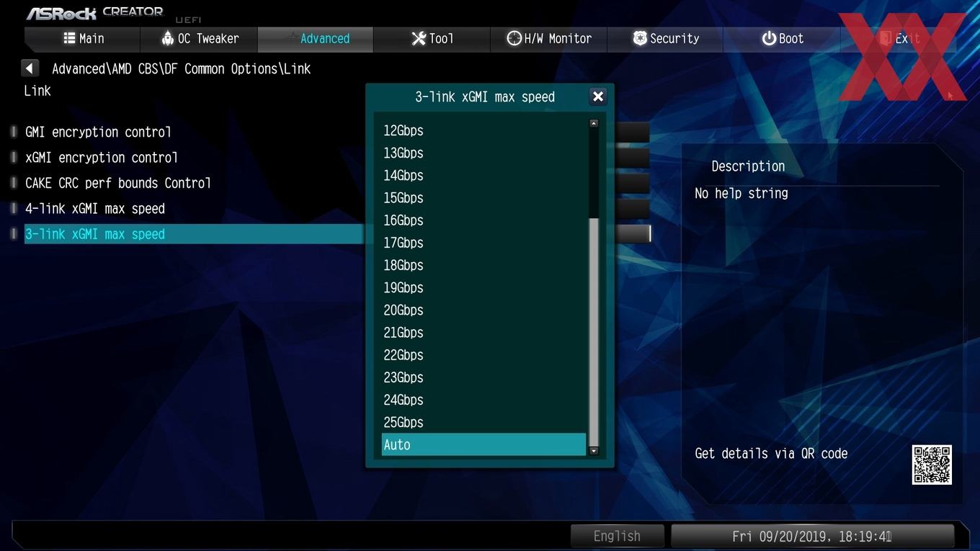Set speed to 19Gbps

click(484, 287)
